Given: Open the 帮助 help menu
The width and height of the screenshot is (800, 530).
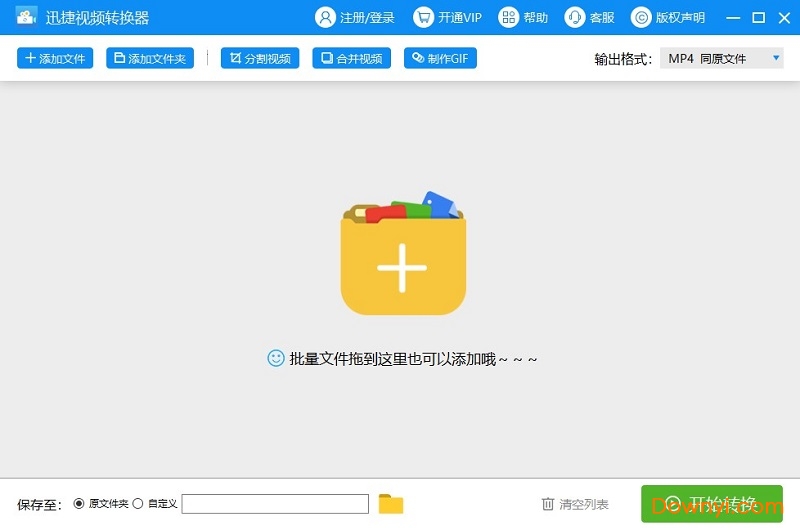Looking at the screenshot, I should click(524, 17).
